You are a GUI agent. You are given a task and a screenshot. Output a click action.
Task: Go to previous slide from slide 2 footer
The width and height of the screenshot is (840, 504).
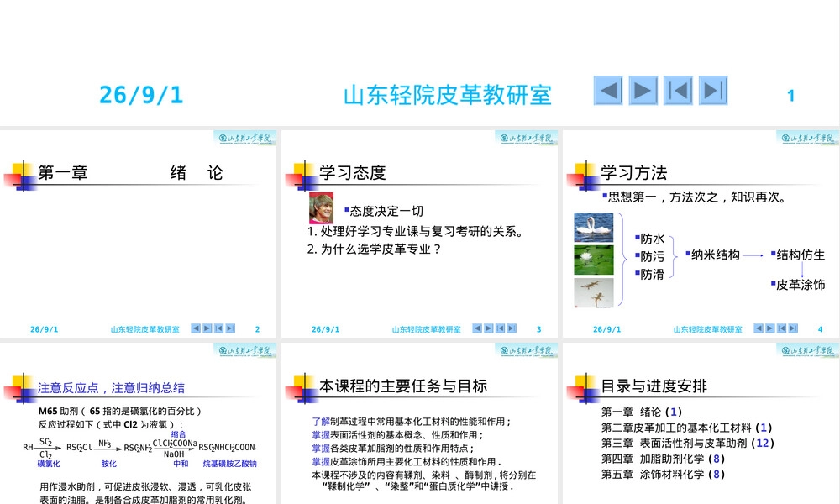[196, 328]
